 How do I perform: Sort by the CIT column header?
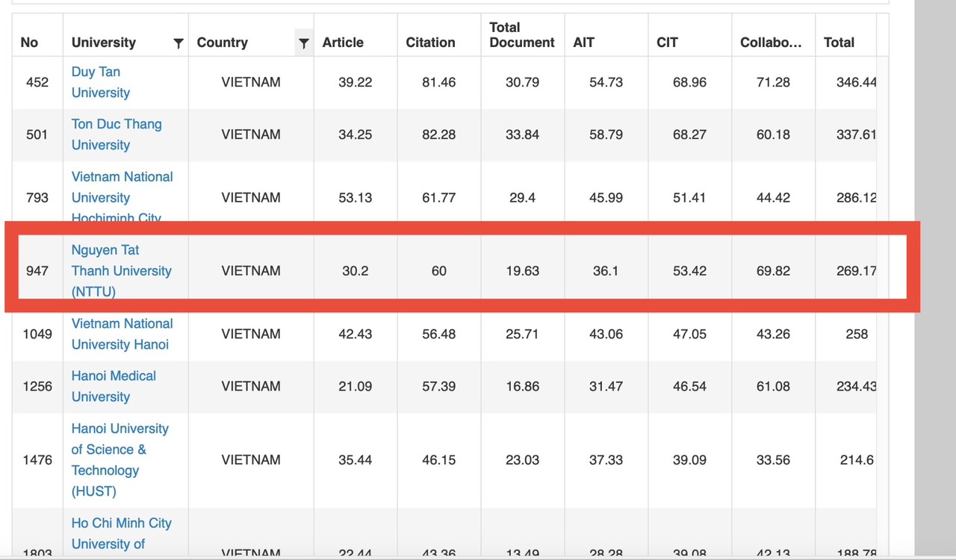coord(667,43)
